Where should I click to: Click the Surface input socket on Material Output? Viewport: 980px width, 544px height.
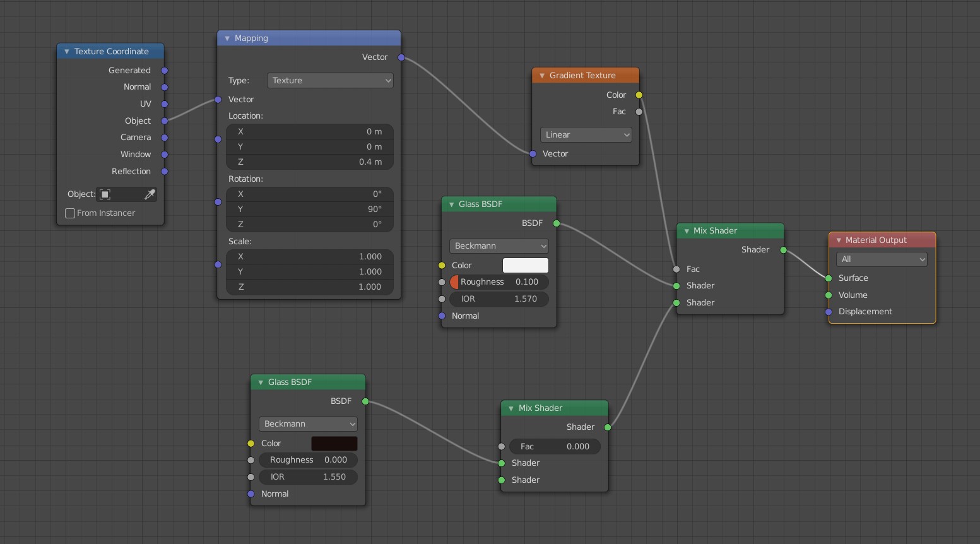click(x=829, y=278)
